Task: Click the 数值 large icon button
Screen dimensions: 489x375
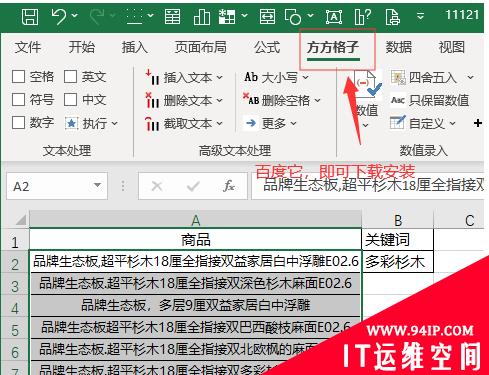Action: click(x=367, y=100)
